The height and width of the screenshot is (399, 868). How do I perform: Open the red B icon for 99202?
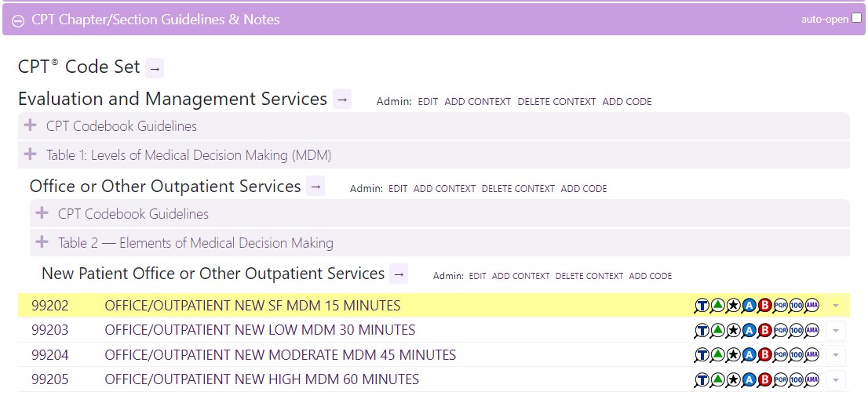click(x=764, y=305)
